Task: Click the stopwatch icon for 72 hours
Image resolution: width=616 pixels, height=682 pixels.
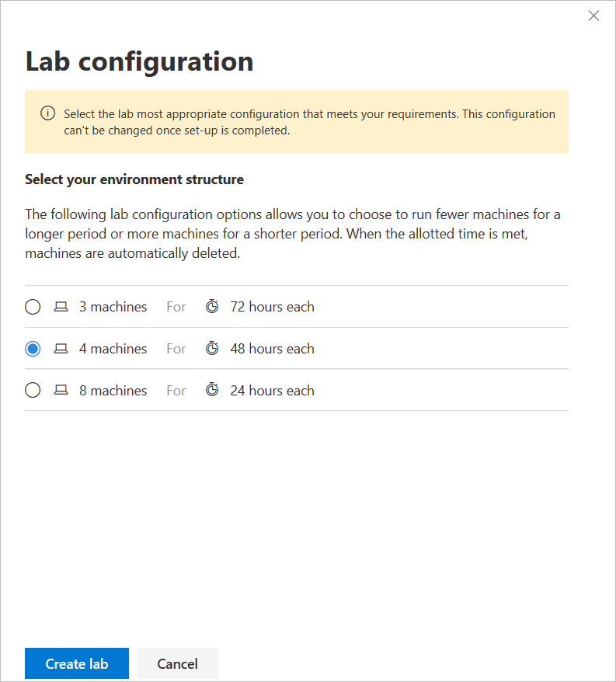Action: coord(212,307)
